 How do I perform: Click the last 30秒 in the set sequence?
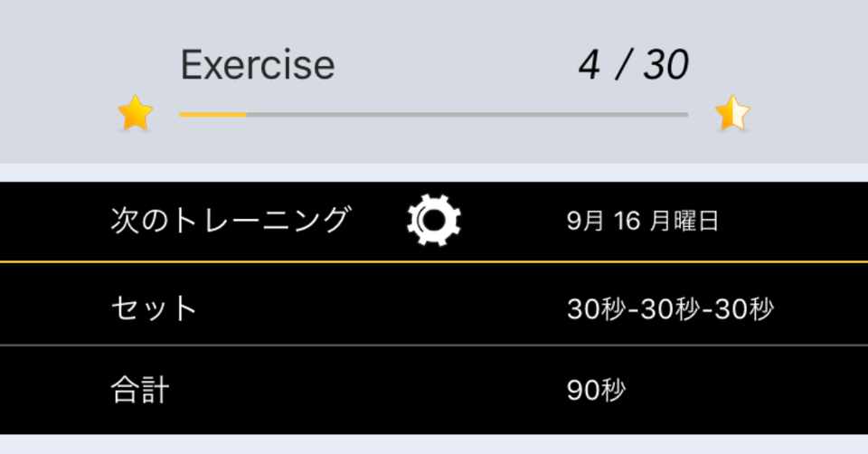(744, 309)
